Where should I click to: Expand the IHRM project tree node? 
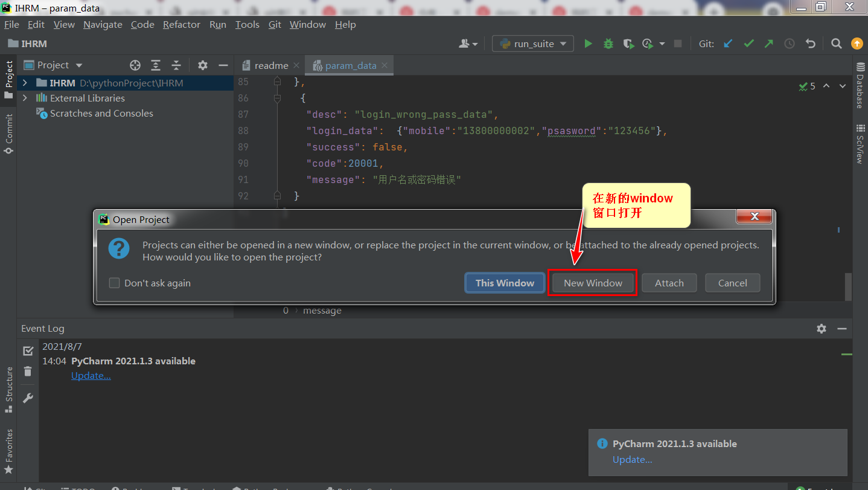point(25,83)
